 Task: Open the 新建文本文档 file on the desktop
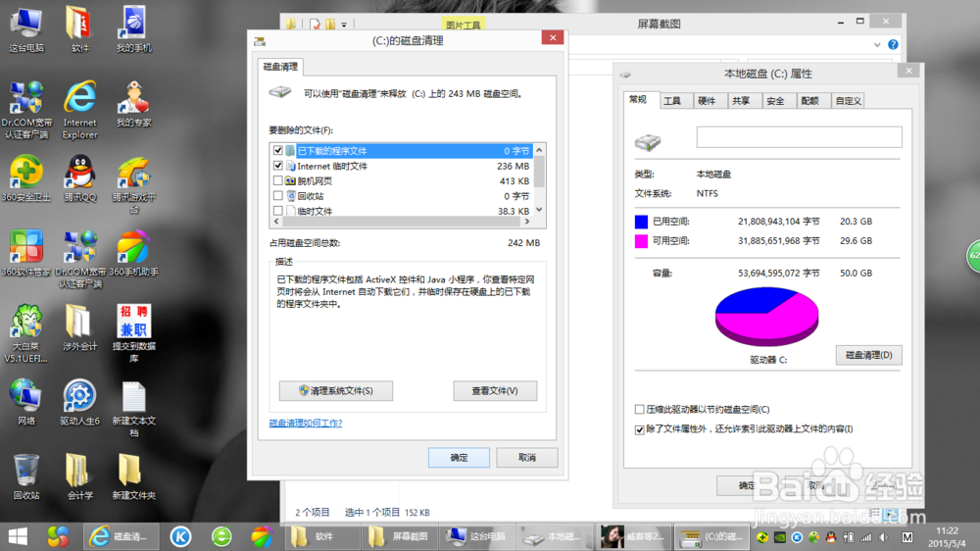pyautogui.click(x=133, y=409)
